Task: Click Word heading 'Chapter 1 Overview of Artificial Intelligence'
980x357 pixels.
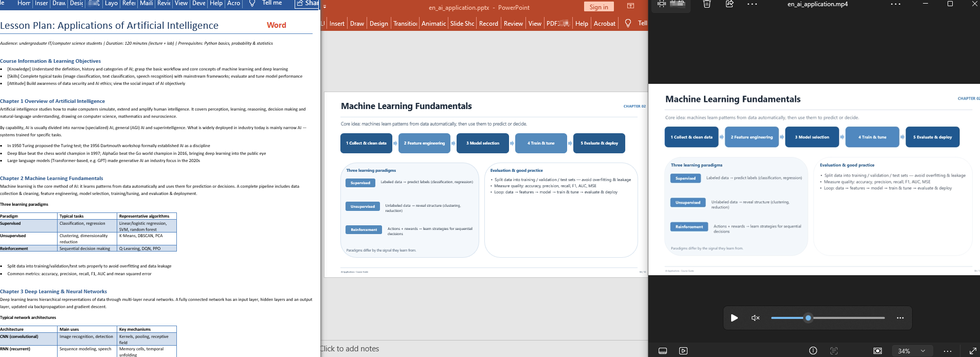Action: (x=52, y=101)
